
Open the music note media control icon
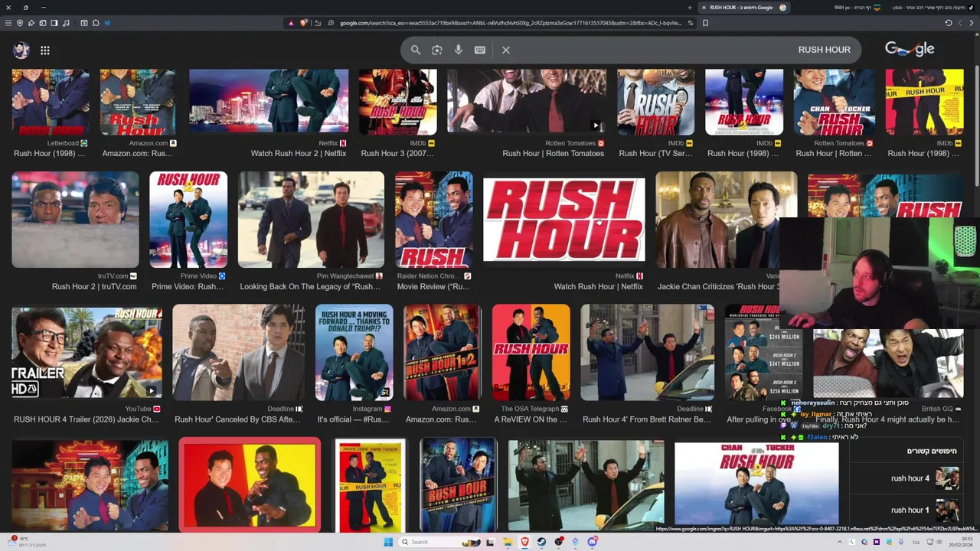(x=66, y=23)
